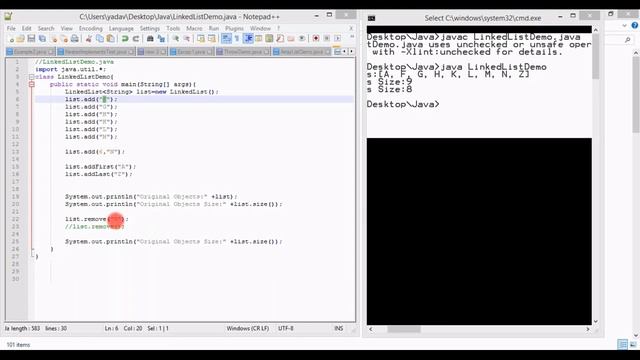Toggle Word Wrap in the toolbar

pos(226,39)
